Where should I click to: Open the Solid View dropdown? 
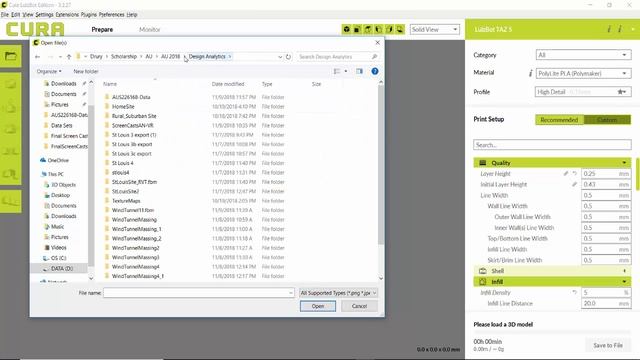(x=435, y=29)
